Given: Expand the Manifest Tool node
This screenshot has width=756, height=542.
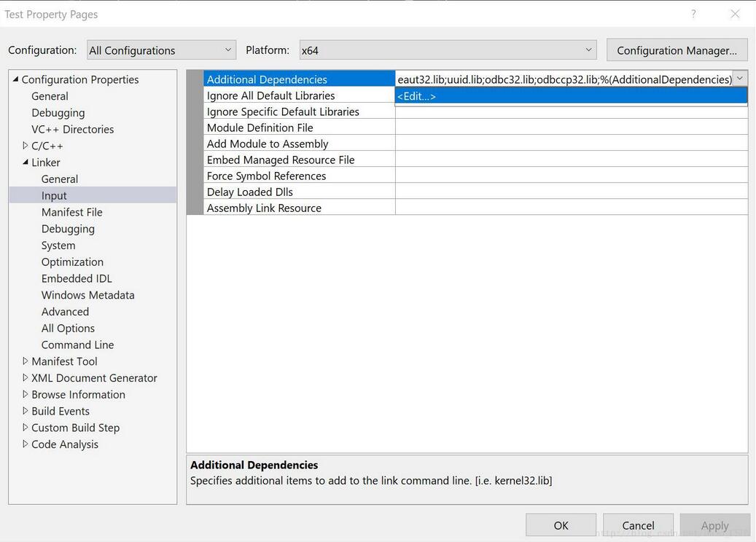Looking at the screenshot, I should click(x=25, y=361).
